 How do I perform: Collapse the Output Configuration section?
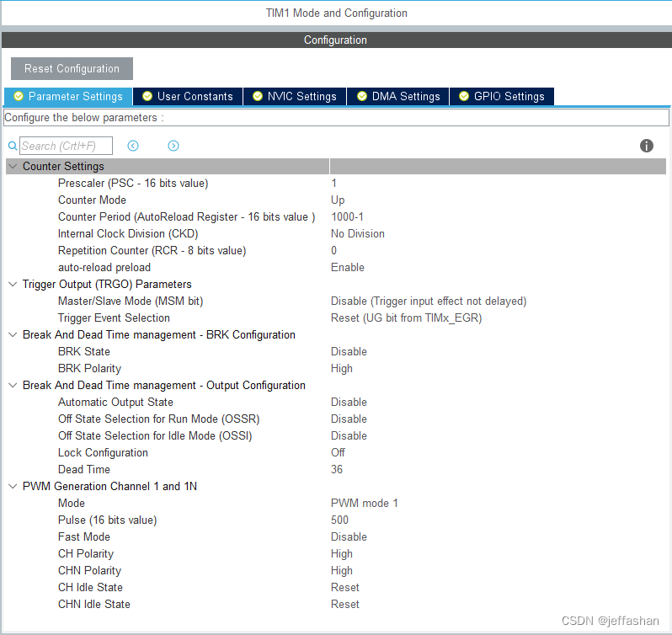pos(13,385)
